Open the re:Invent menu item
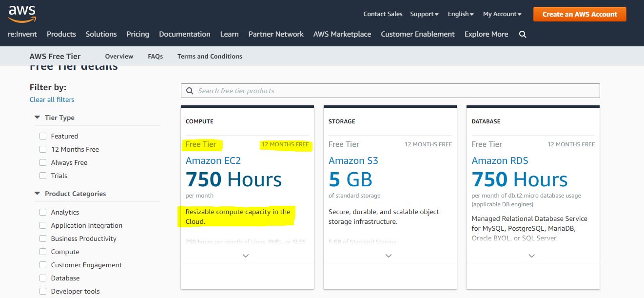This screenshot has width=644, height=298. 22,34
